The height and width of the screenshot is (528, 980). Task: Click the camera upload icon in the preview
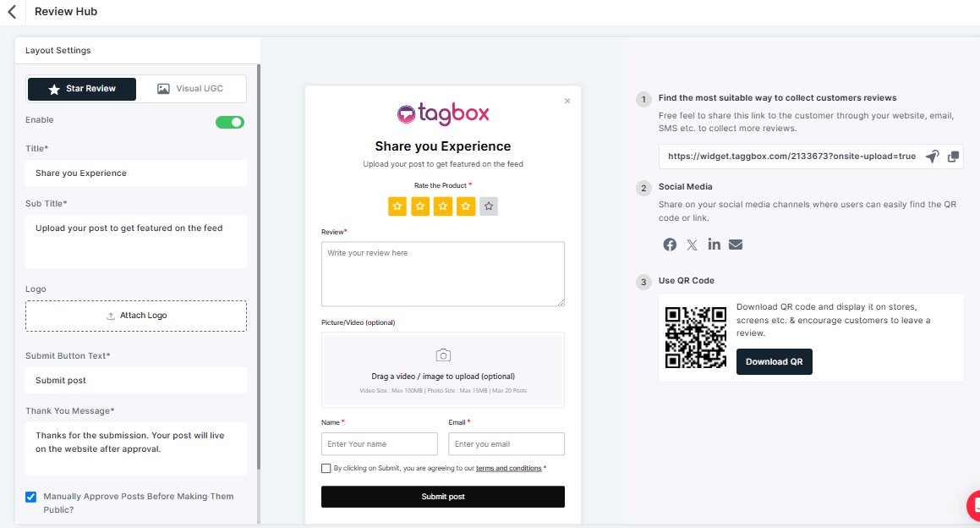(x=442, y=355)
